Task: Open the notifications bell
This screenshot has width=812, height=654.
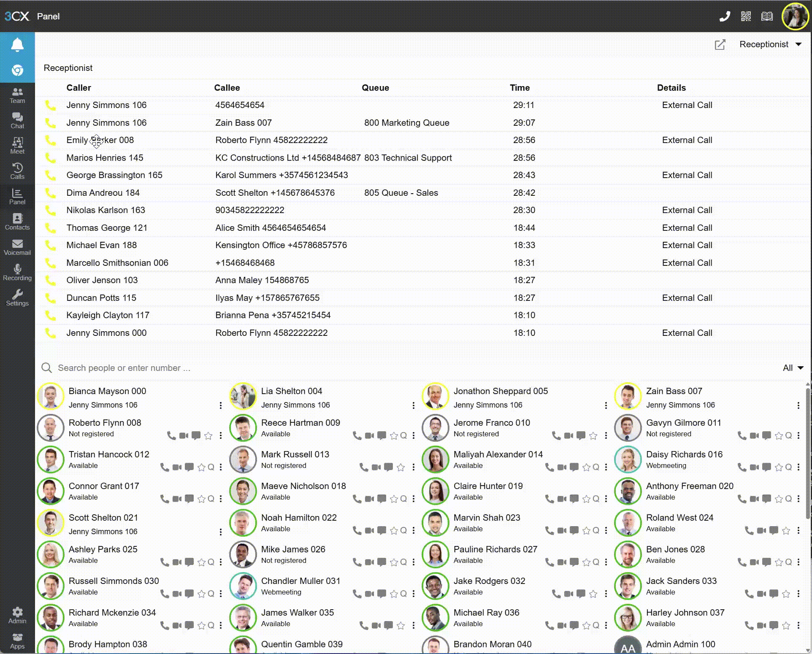Action: (17, 45)
